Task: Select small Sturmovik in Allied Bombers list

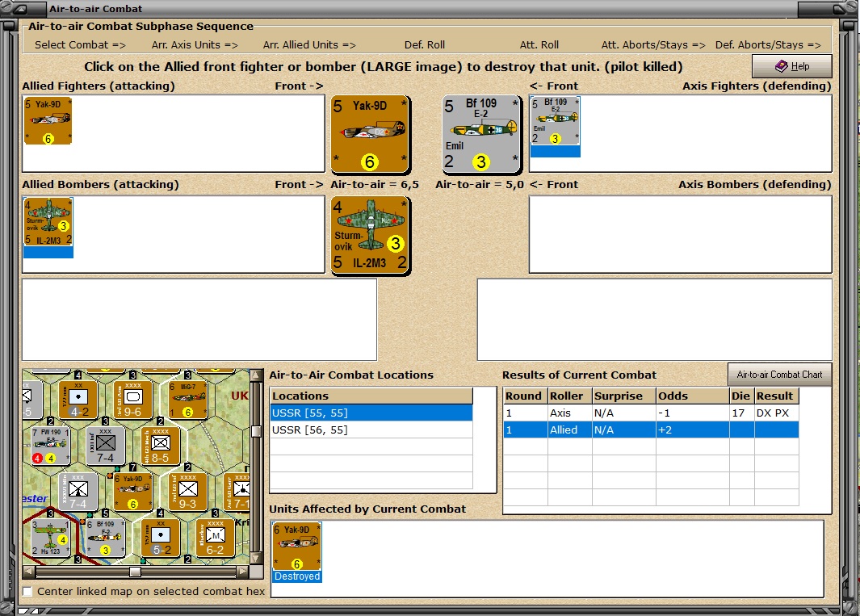Action: pos(48,227)
